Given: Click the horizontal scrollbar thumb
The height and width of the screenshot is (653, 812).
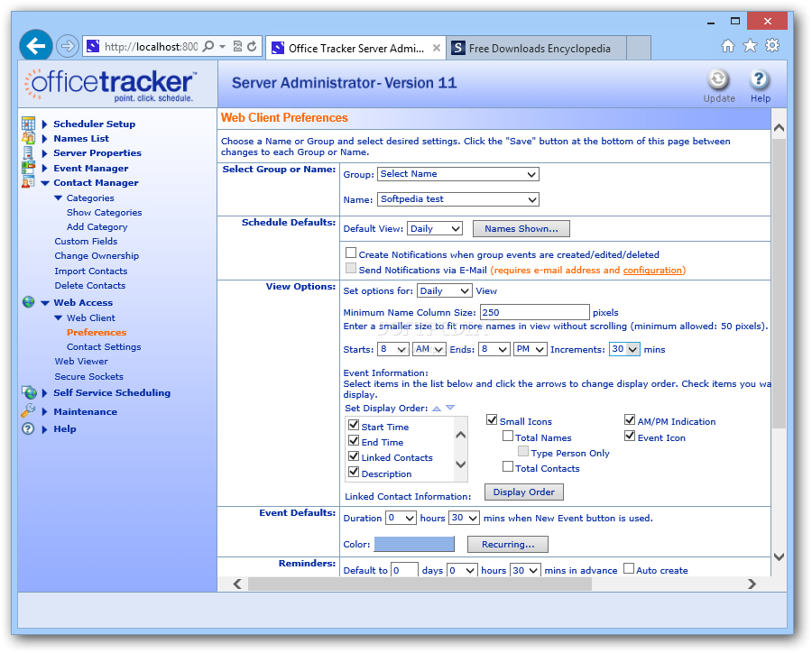Looking at the screenshot, I should click(x=420, y=584).
